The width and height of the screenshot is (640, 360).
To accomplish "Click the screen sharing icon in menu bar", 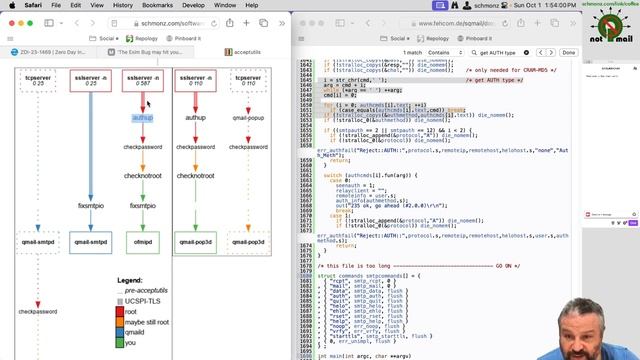I will [440, 5].
